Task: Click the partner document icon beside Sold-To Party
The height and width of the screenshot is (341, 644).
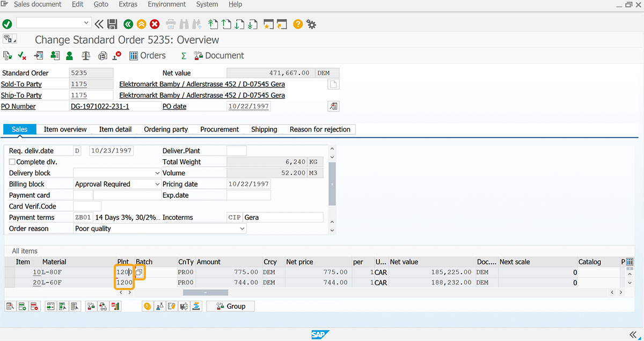Action: pyautogui.click(x=334, y=84)
